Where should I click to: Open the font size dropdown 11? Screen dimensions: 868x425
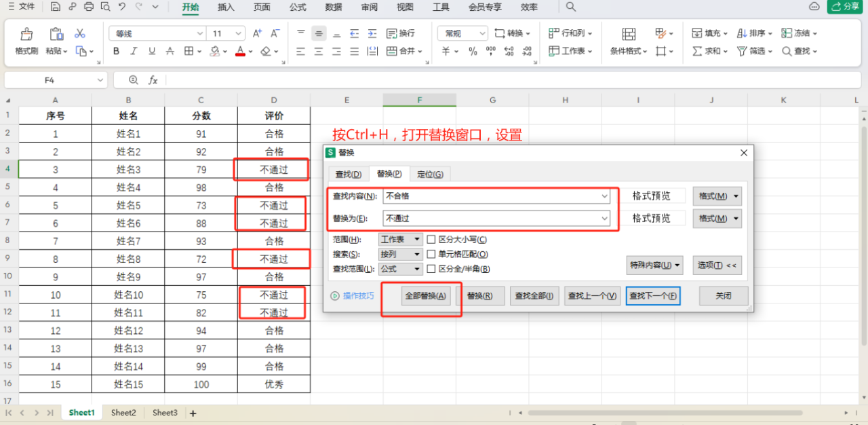click(x=239, y=33)
